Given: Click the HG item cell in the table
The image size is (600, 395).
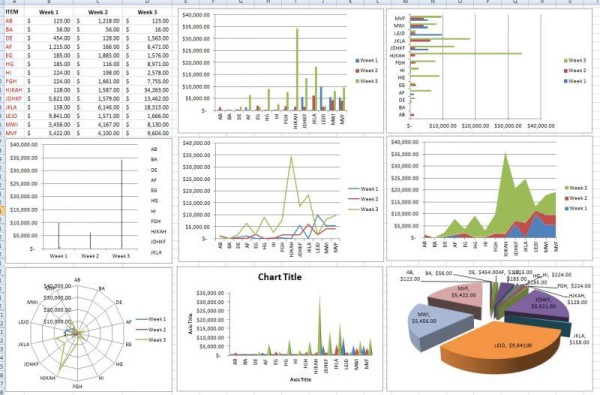Looking at the screenshot, I should [14, 64].
